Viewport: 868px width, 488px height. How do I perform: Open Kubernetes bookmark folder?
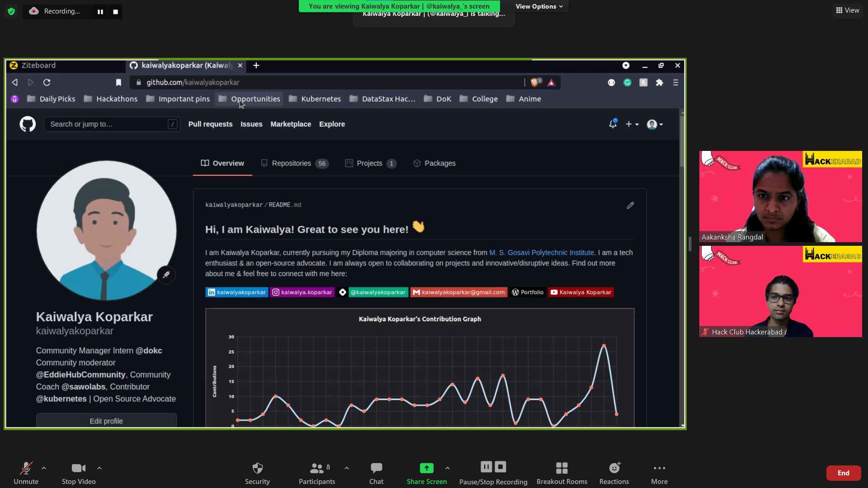[315, 99]
